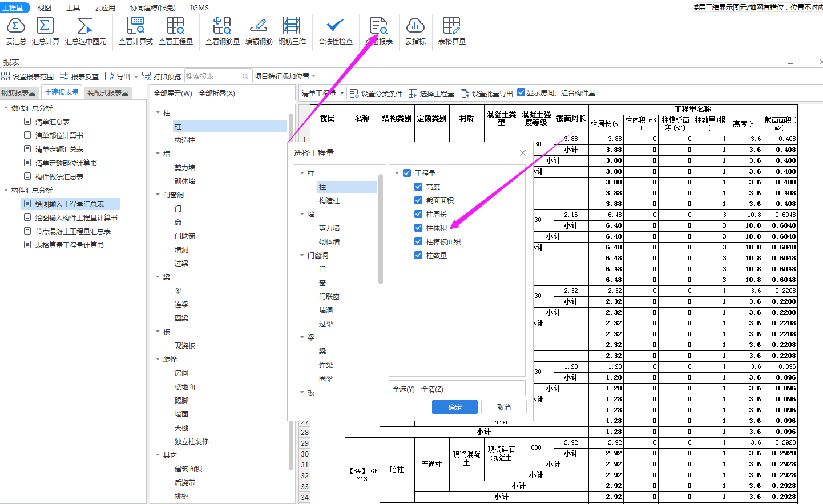Screen dimensions: 823x504
Task: Select 现浇板 in the component tree
Action: click(x=185, y=345)
